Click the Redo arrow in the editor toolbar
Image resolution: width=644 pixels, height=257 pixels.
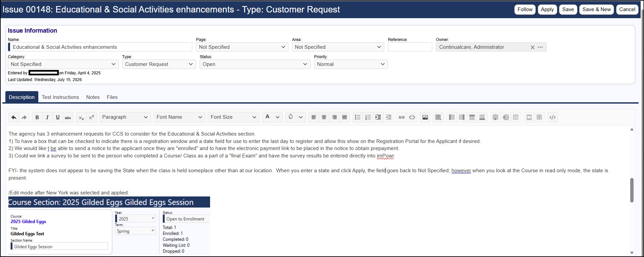click(x=24, y=117)
